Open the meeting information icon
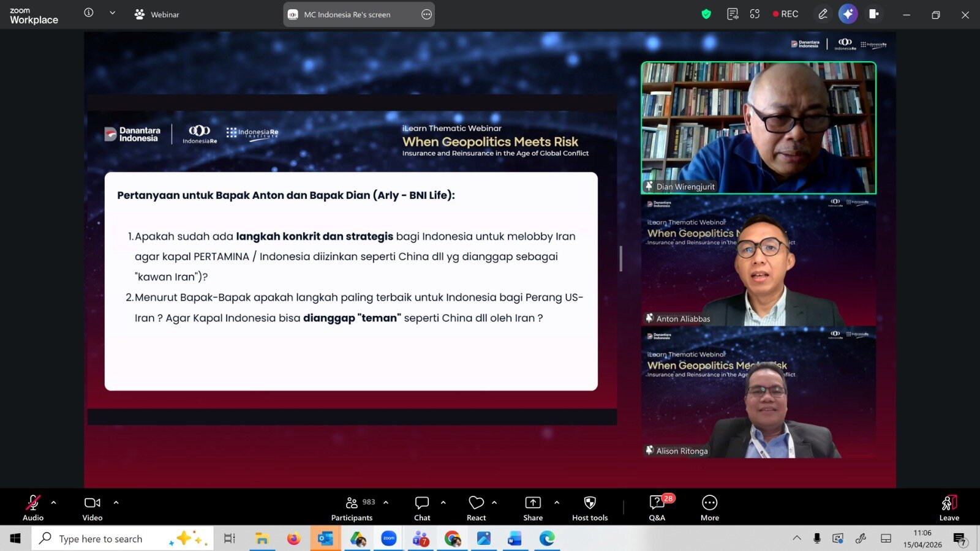Viewport: 980px width, 551px height. 89,13
